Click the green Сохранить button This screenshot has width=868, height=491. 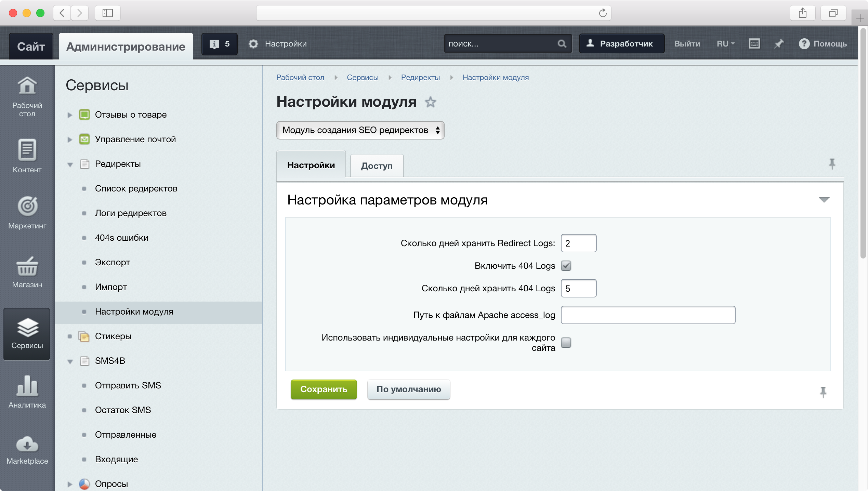pyautogui.click(x=324, y=389)
